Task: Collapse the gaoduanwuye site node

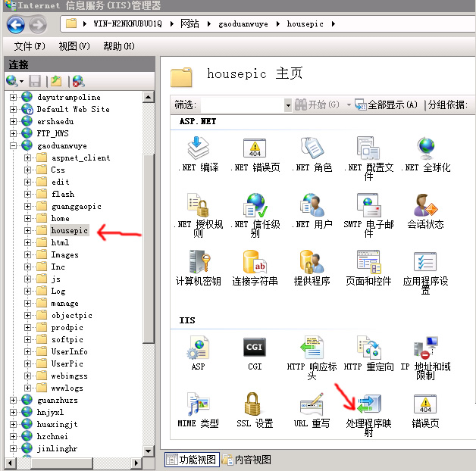Action: (13, 145)
